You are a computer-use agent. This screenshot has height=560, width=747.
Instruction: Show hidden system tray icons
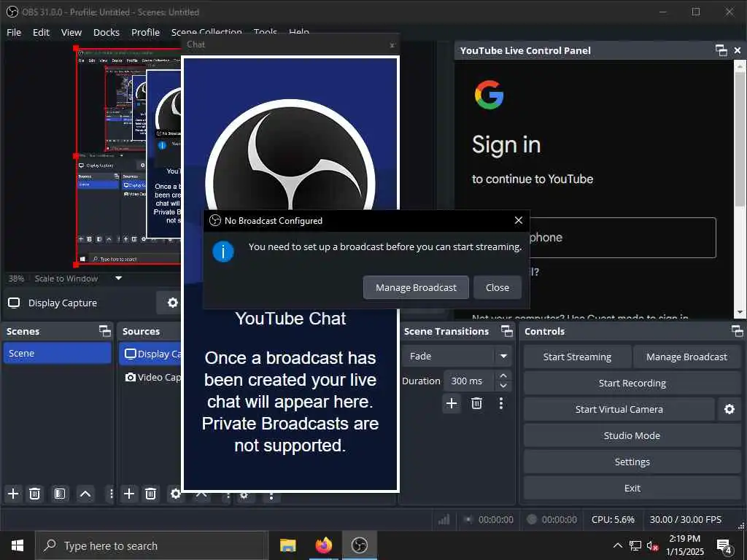tap(617, 545)
